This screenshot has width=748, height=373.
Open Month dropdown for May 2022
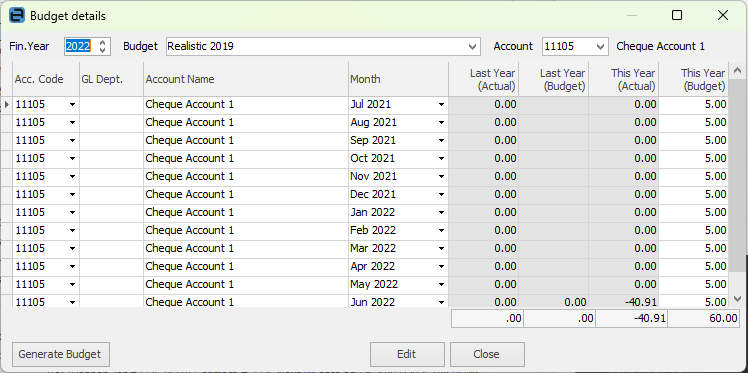pos(441,285)
